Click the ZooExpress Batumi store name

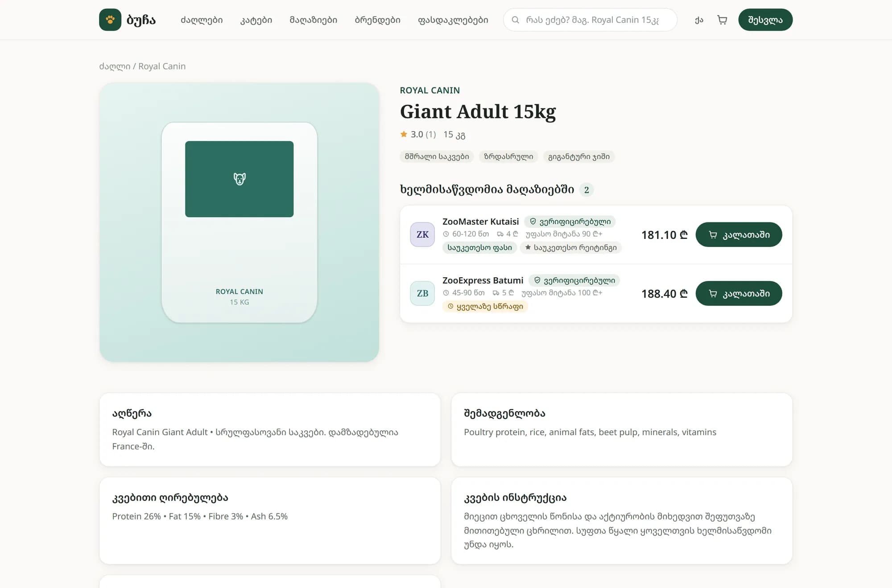[483, 280]
